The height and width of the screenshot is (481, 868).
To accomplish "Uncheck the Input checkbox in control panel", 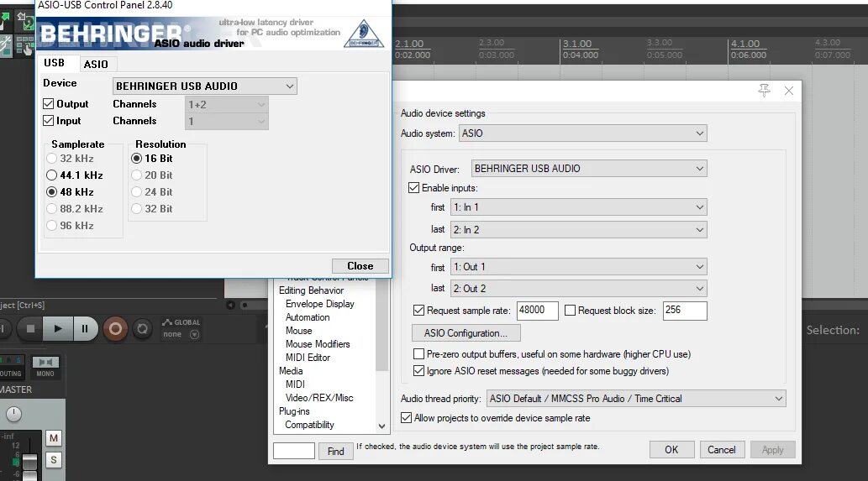I will [49, 121].
